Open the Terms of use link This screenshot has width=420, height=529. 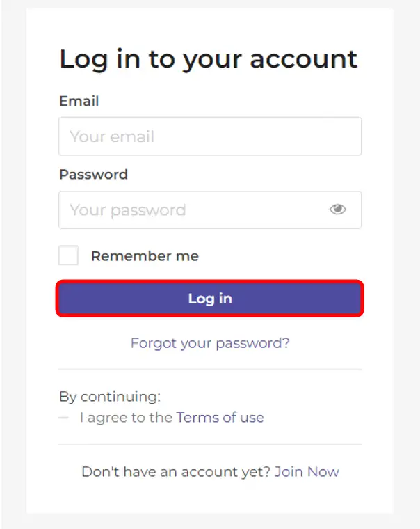220,418
